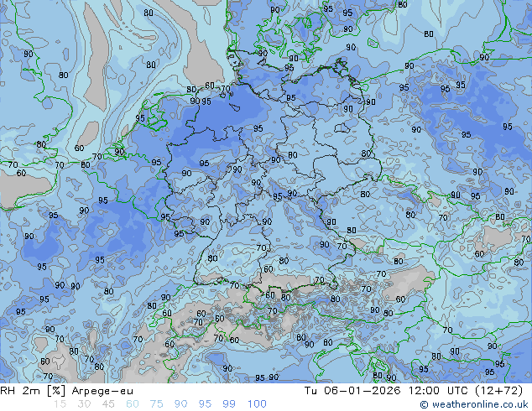Image resolution: width=532 pixels, height=411 pixels.
Task: Open the weatheronline.co.uk copyright link
Action: [x=474, y=404]
